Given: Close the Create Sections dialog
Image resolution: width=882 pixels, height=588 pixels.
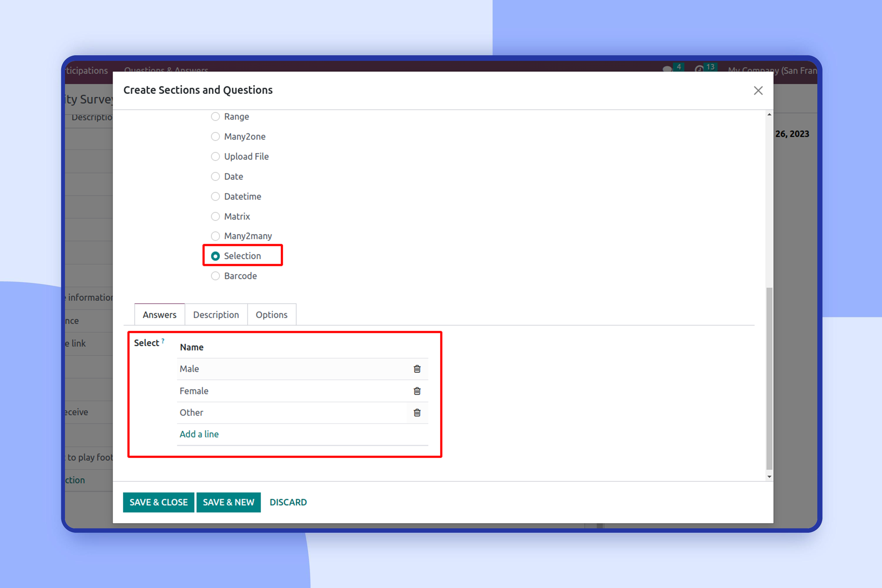Looking at the screenshot, I should [x=758, y=91].
